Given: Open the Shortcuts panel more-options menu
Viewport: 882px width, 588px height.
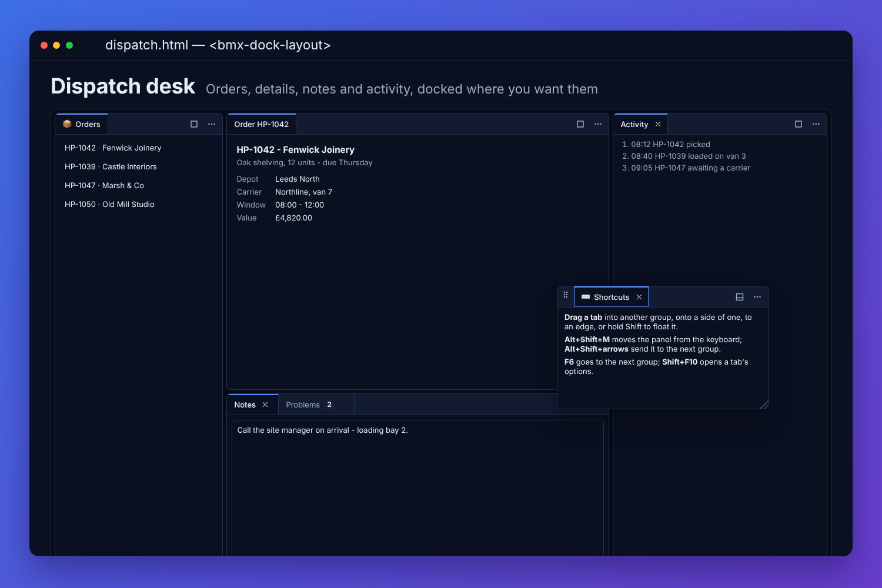Looking at the screenshot, I should click(x=757, y=297).
